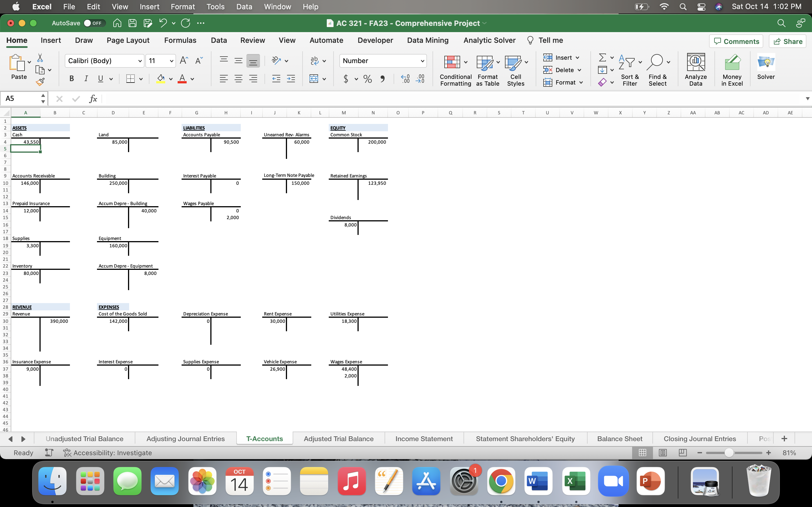This screenshot has height=507, width=812.
Task: Click the Format Painter brush icon
Action: (40, 81)
